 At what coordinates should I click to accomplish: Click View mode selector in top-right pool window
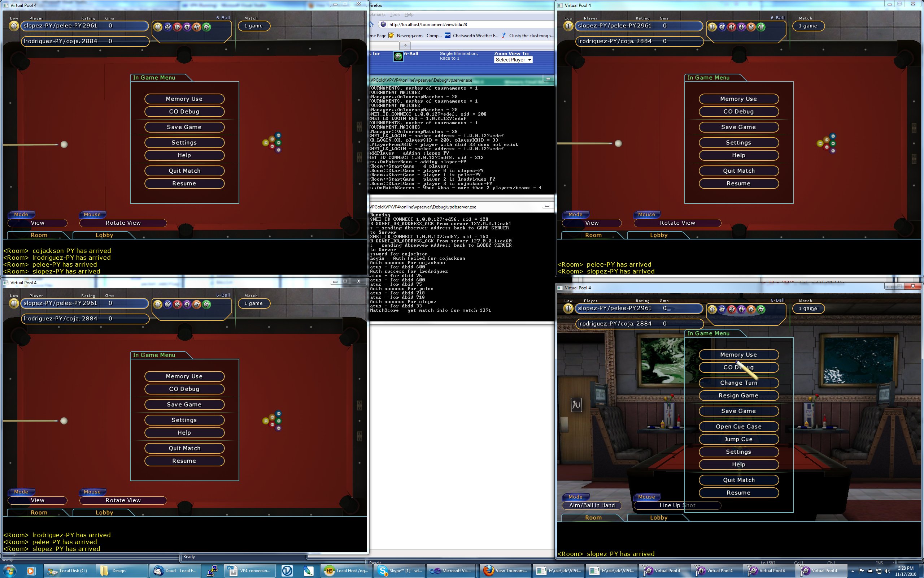pyautogui.click(x=592, y=223)
